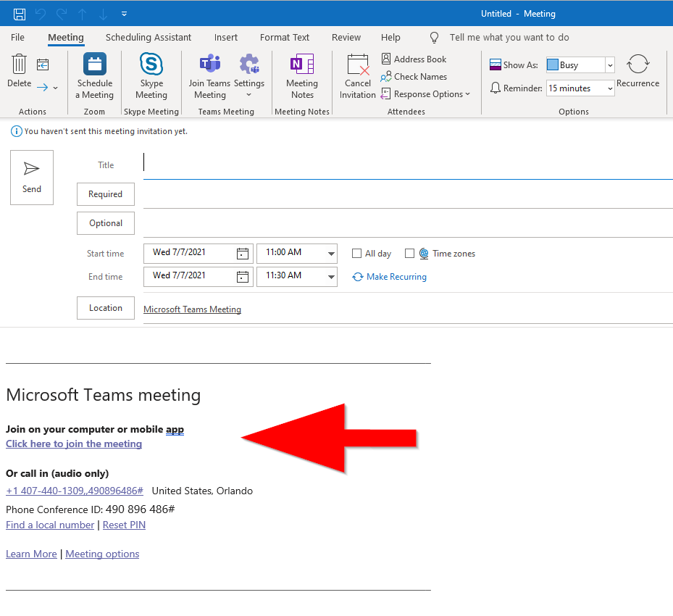This screenshot has height=616, width=673.
Task: Click the Previous Item up arrow
Action: point(83,14)
